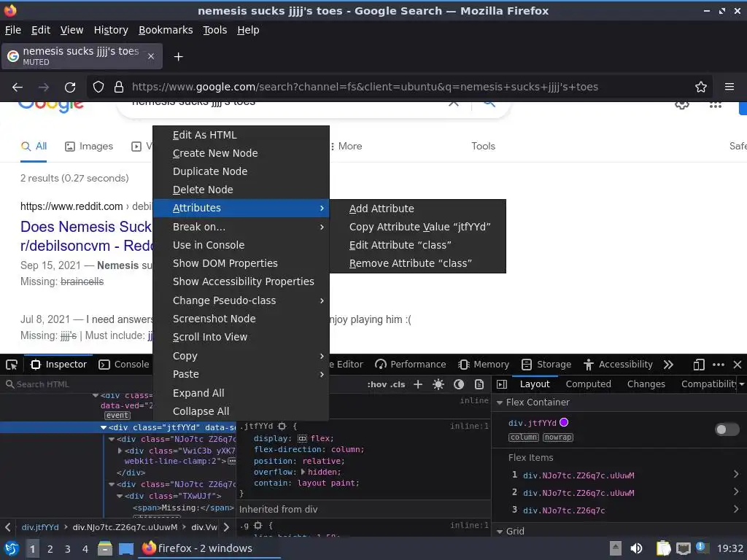This screenshot has height=560, width=747.
Task: Click the event badge in markup view
Action: [117, 415]
